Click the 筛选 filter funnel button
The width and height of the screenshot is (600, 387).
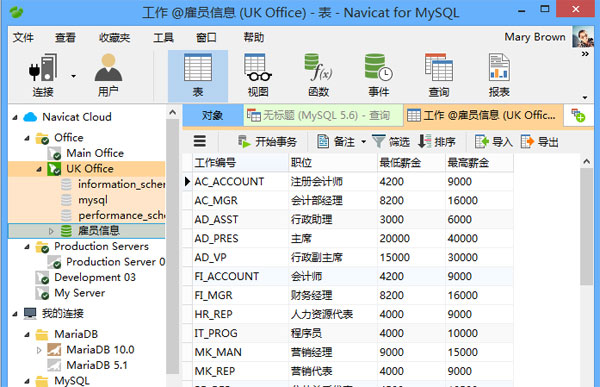pos(391,142)
